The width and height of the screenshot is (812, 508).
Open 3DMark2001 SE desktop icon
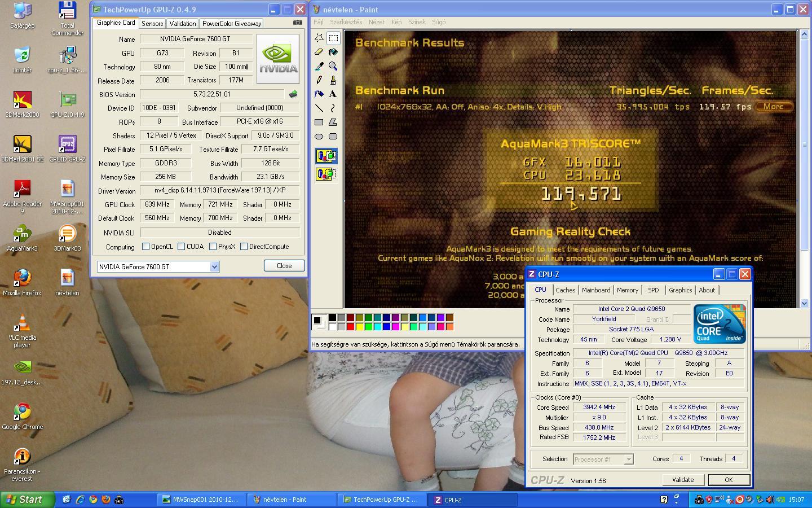[22, 149]
